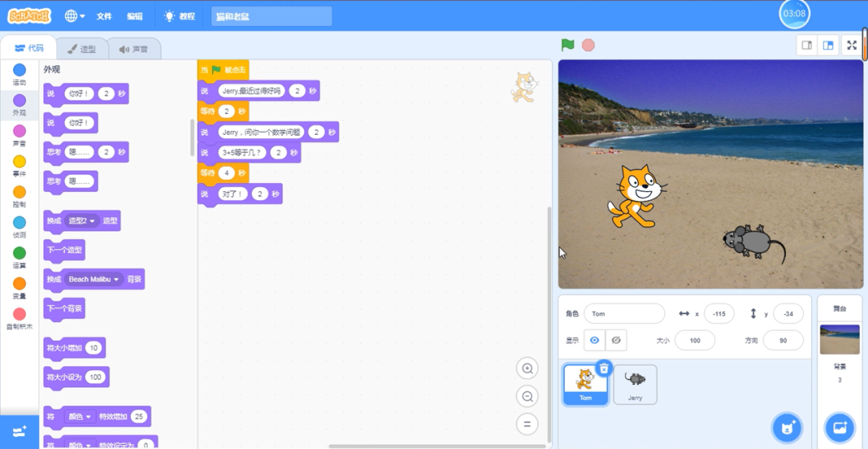Open the Beach Malibu backdrop dropdown
The height and width of the screenshot is (449, 868).
coord(93,280)
